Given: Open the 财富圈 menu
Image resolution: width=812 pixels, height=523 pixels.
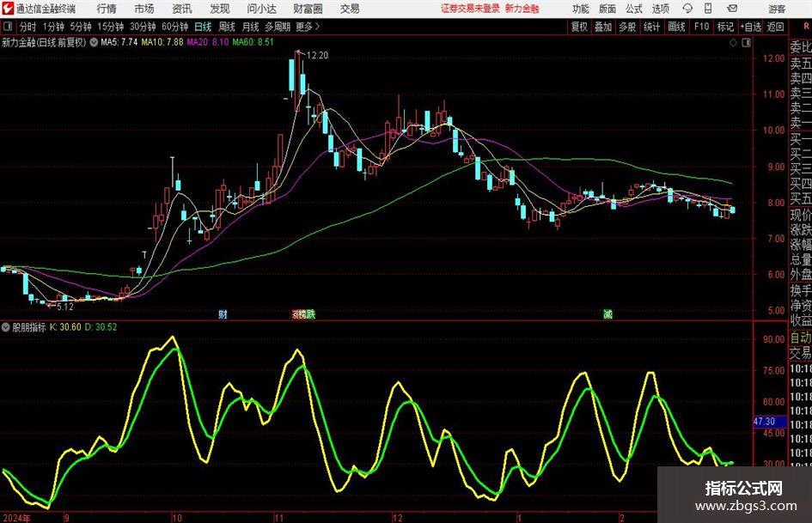Looking at the screenshot, I should 308,9.
